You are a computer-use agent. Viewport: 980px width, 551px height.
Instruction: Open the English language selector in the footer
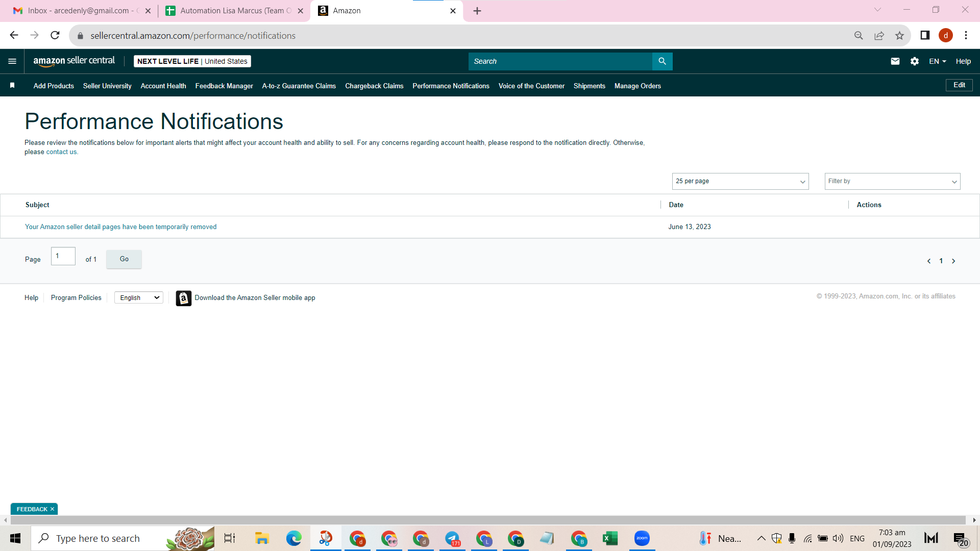[139, 298]
